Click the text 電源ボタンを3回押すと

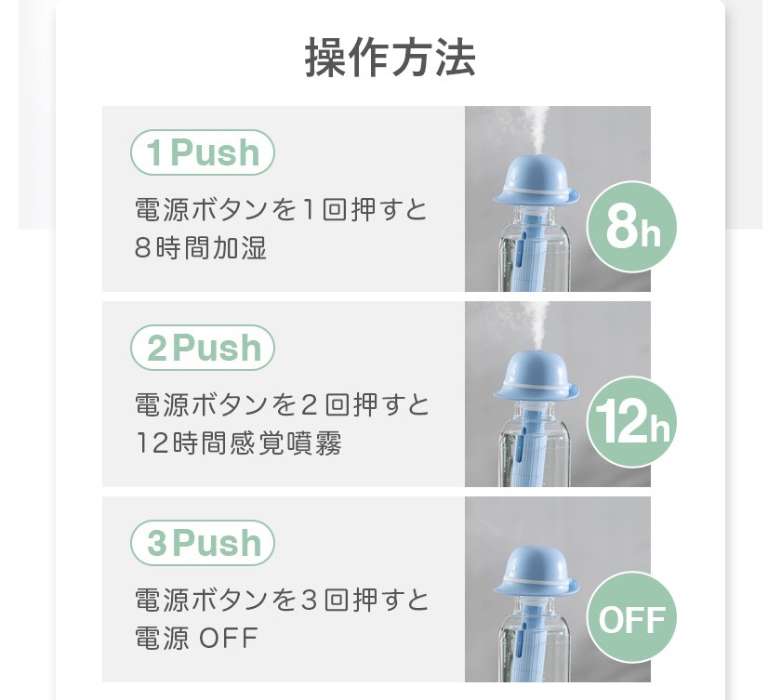click(282, 600)
